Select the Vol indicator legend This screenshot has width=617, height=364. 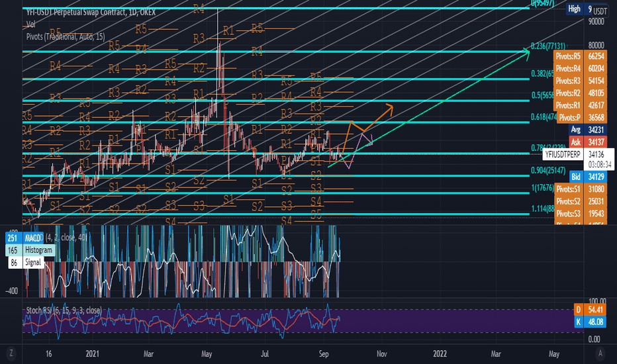coord(30,24)
